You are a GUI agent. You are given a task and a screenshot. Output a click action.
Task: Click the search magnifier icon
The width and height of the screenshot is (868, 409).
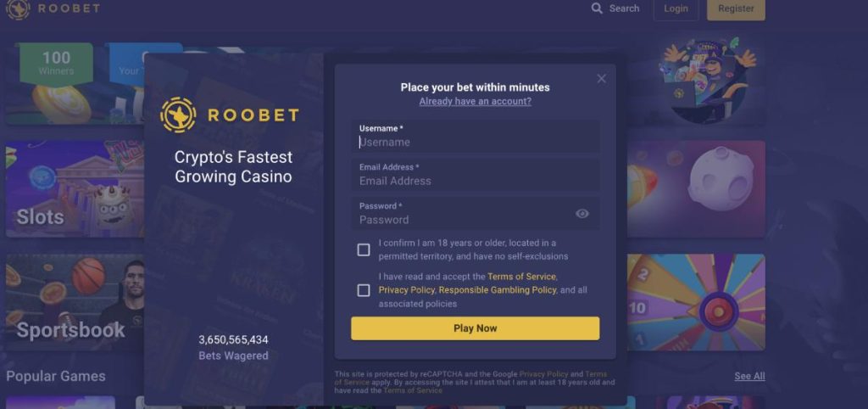(597, 8)
